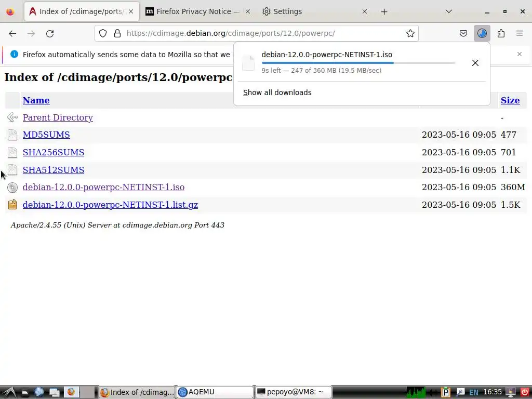View site security padlock information

tap(117, 33)
